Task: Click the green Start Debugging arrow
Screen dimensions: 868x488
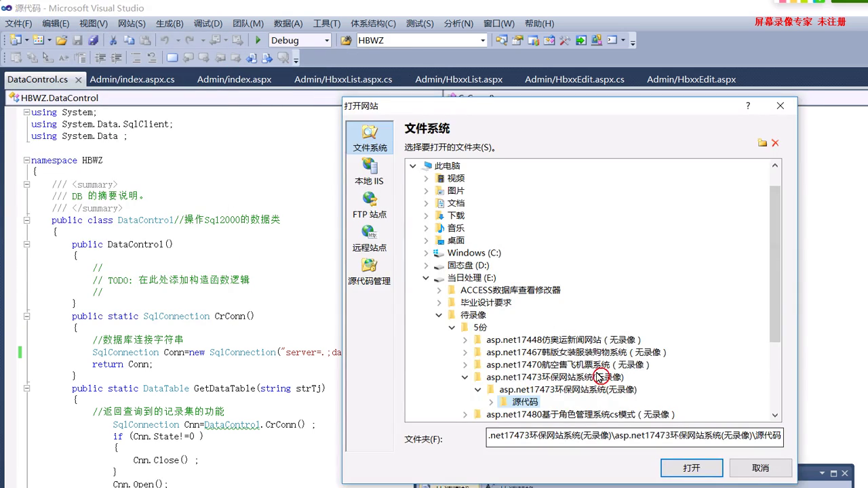Action: pos(258,41)
